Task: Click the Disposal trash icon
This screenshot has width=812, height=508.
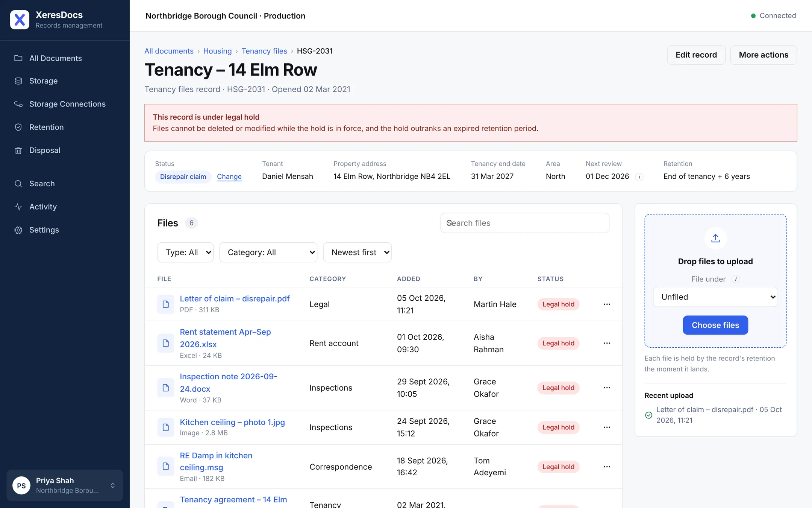Action: (18, 150)
